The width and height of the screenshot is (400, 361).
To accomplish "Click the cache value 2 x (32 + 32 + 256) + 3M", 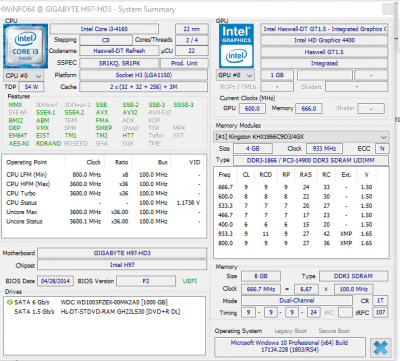I will [144, 87].
